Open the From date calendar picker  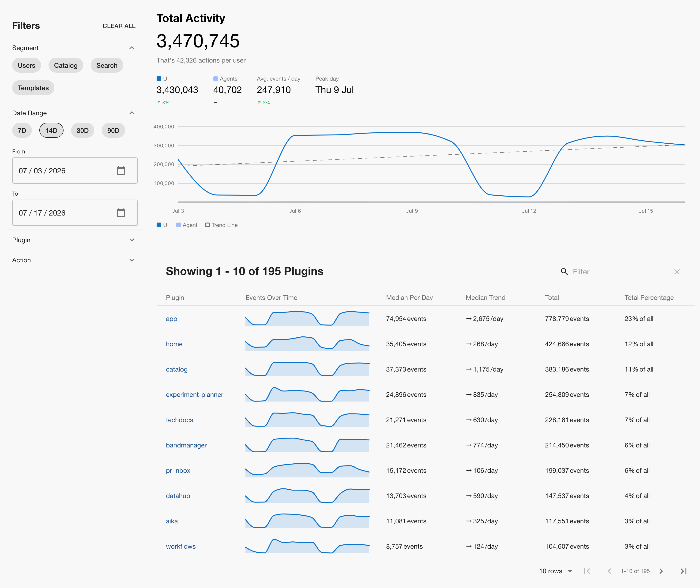[121, 171]
